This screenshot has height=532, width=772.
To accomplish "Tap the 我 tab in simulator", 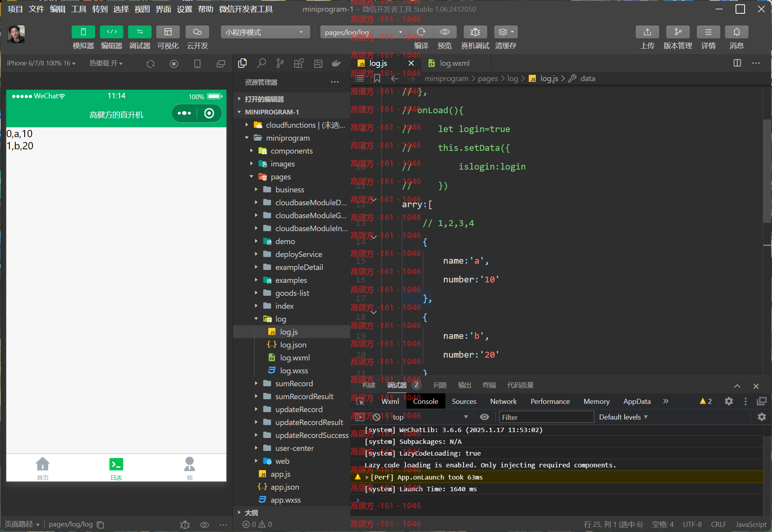I will 190,469.
